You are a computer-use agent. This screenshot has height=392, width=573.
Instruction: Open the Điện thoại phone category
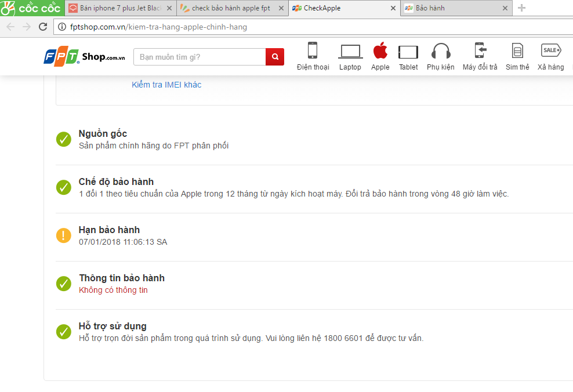coord(313,56)
